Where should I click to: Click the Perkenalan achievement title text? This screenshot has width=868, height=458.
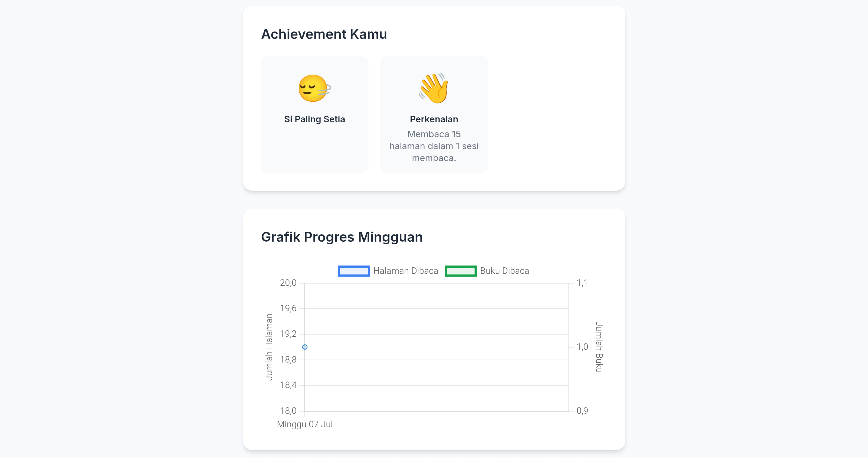[x=434, y=119]
